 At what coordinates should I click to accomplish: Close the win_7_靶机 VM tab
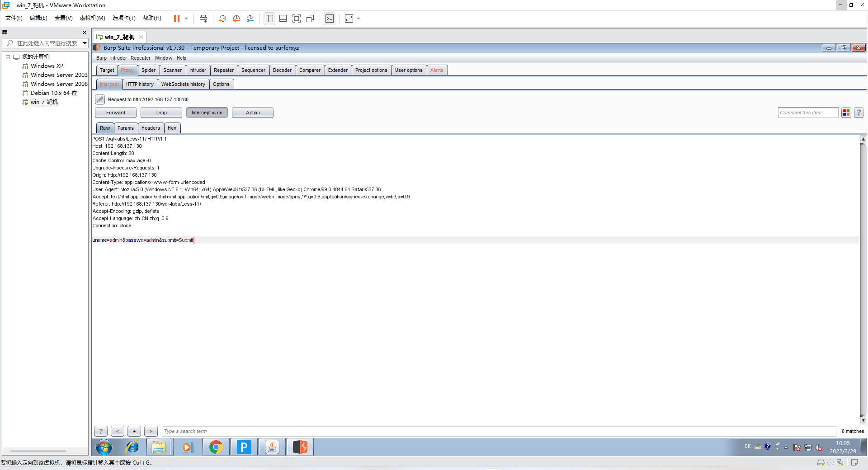pos(142,37)
